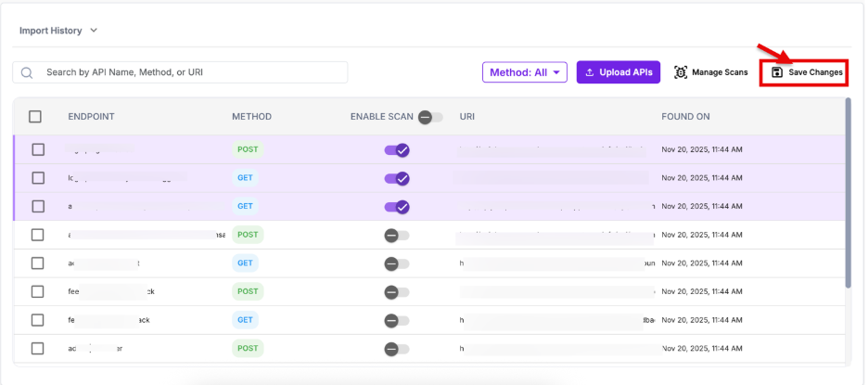The width and height of the screenshot is (868, 385).
Task: Select checkbox of GET row starting 'fe'
Action: 38,320
